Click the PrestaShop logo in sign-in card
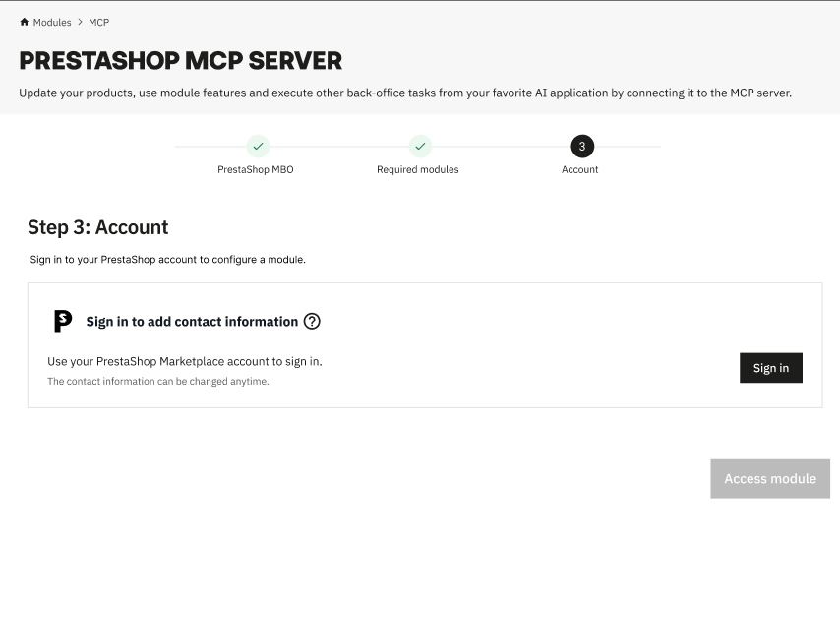Viewport: 840px width, 617px height. pos(63,321)
